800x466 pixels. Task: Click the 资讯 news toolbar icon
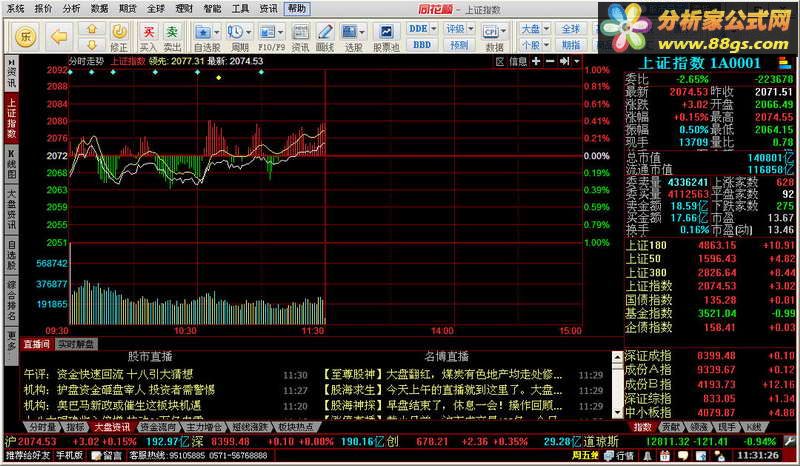(x=300, y=32)
